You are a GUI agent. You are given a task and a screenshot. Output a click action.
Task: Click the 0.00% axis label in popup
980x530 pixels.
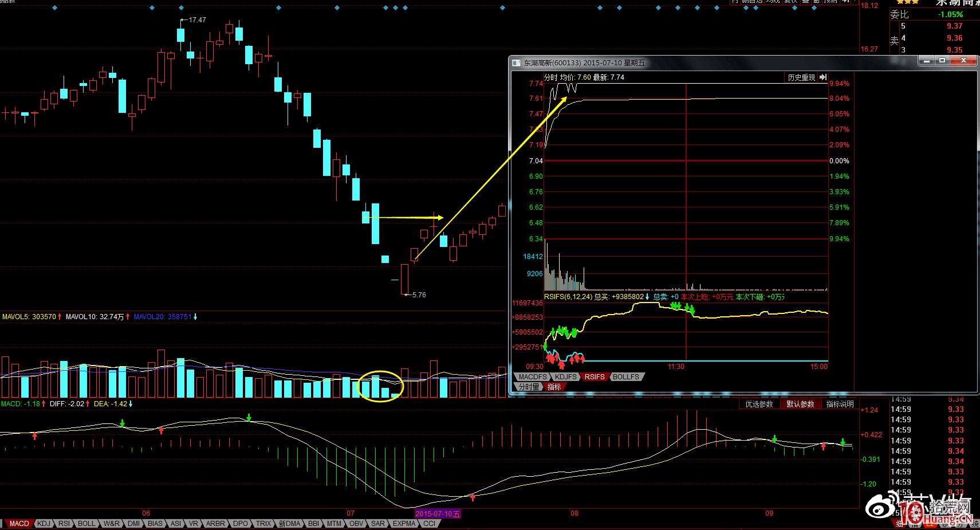(839, 161)
